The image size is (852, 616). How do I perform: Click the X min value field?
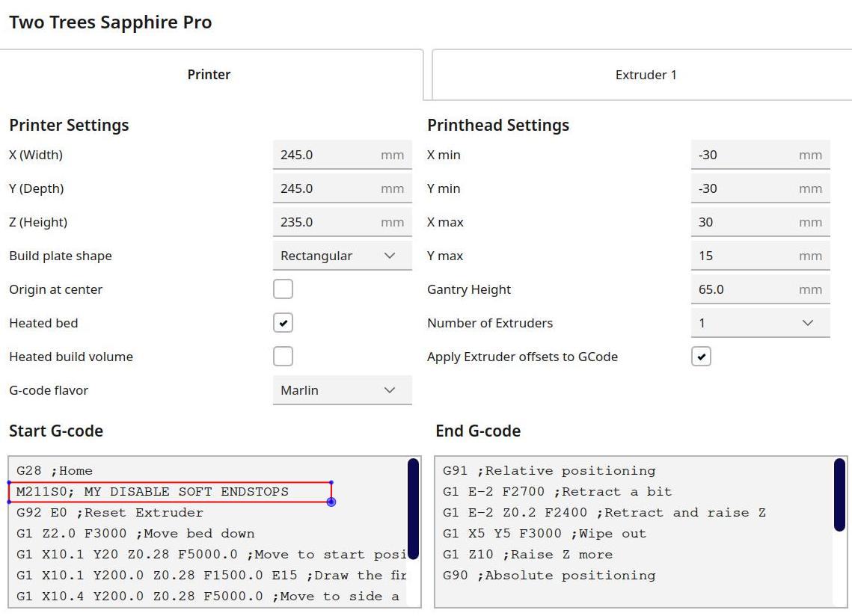tap(760, 155)
